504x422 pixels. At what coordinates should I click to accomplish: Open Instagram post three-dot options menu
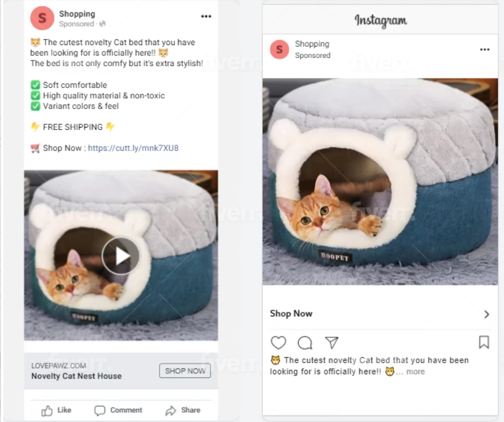pyautogui.click(x=484, y=49)
